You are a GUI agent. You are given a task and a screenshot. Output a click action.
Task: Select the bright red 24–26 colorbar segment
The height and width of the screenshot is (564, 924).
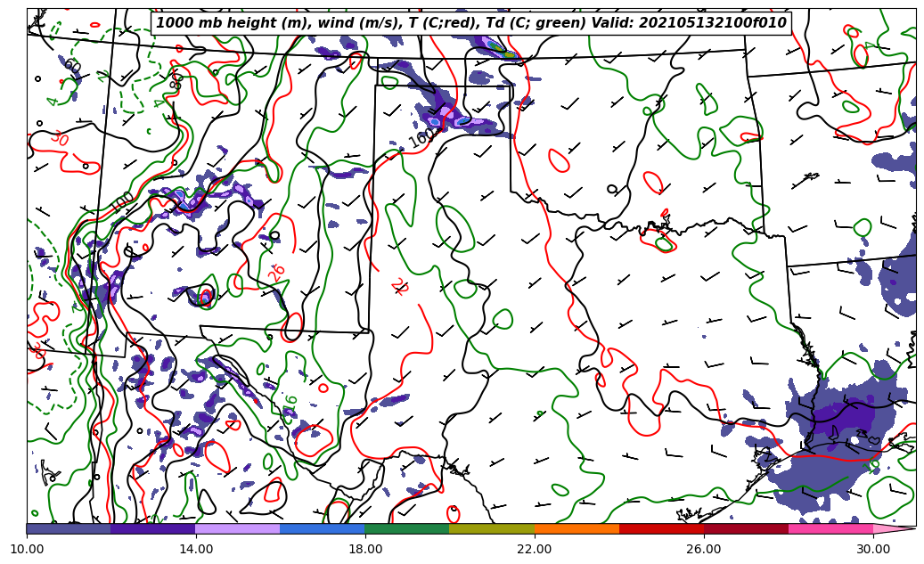pyautogui.click(x=661, y=528)
